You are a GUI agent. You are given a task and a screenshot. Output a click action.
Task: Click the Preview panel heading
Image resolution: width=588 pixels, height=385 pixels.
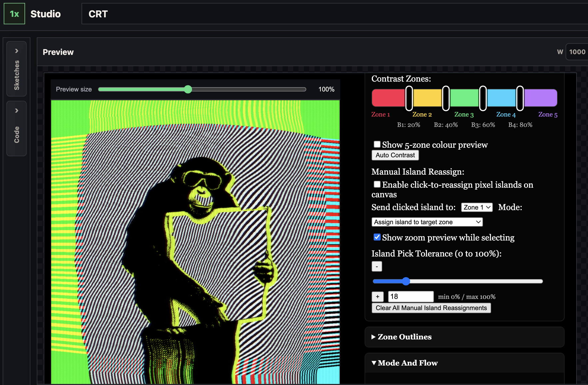(x=58, y=52)
